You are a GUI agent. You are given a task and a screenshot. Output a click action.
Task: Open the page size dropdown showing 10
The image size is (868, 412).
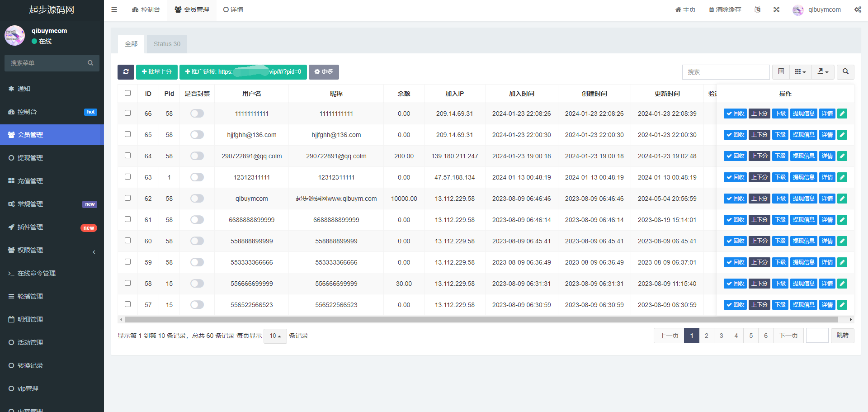click(275, 336)
